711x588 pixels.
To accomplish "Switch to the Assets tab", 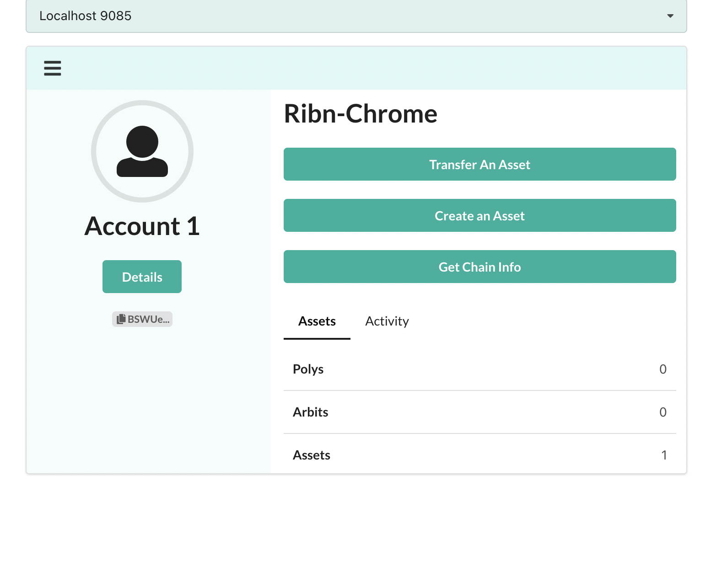I will 317,321.
